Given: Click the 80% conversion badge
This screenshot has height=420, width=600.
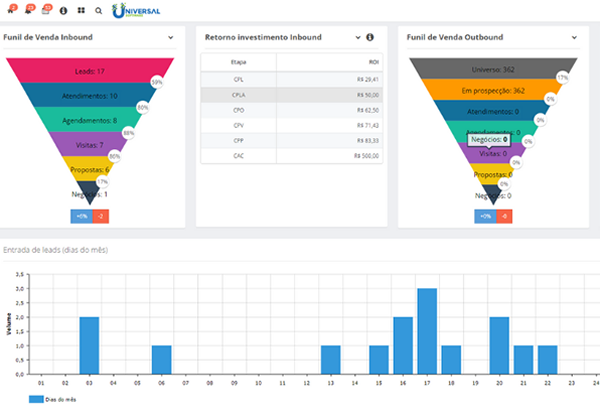Looking at the screenshot, I should pyautogui.click(x=142, y=107).
